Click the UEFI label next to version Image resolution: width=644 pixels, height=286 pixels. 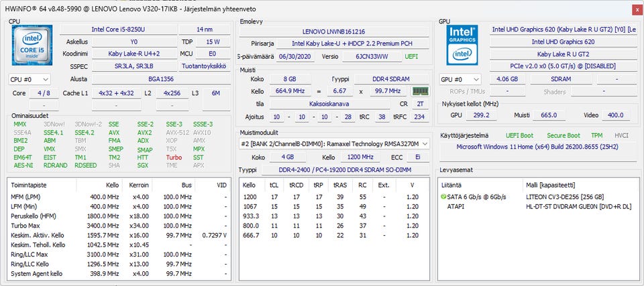coord(411,57)
